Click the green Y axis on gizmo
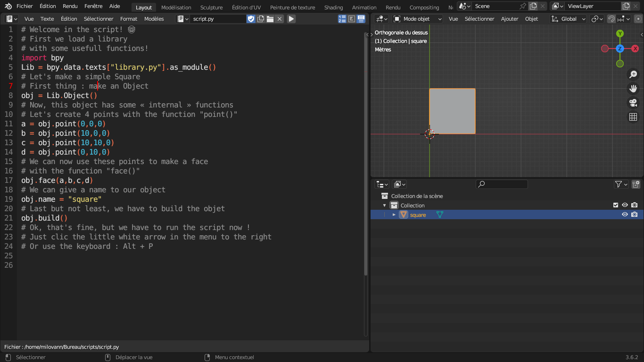644x362 pixels. [x=620, y=33]
